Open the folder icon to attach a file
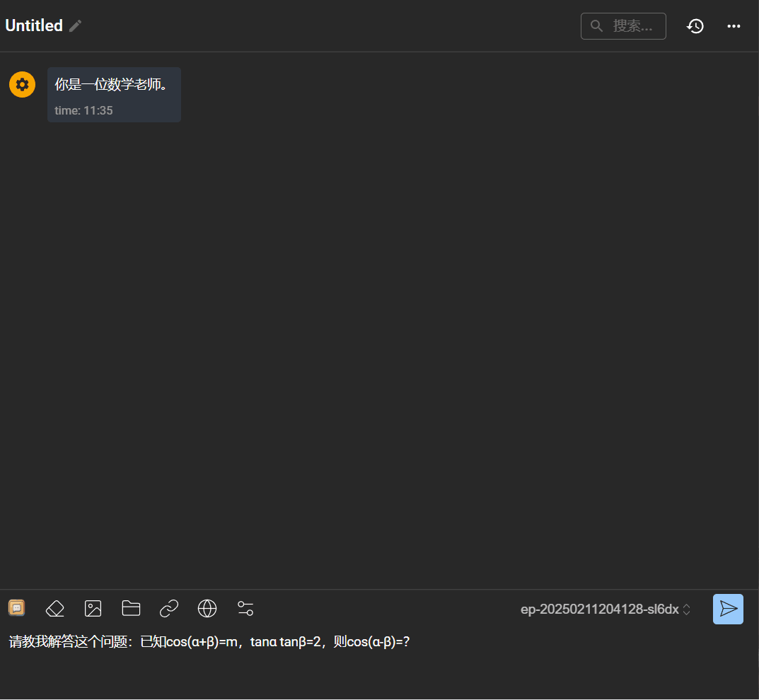This screenshot has height=700, width=759. 131,608
